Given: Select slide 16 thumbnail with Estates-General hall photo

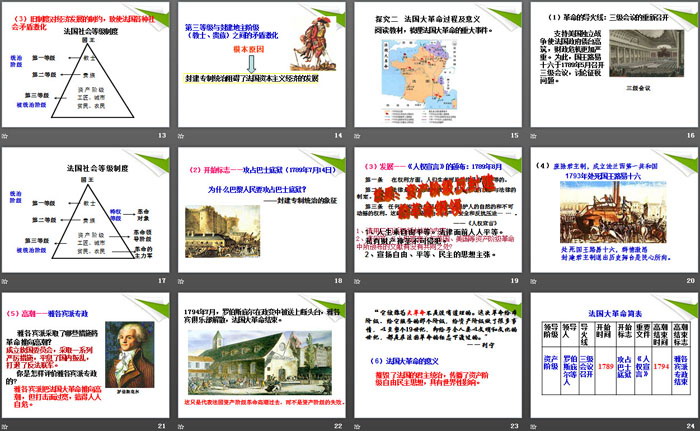Looking at the screenshot, I should click(614, 65).
